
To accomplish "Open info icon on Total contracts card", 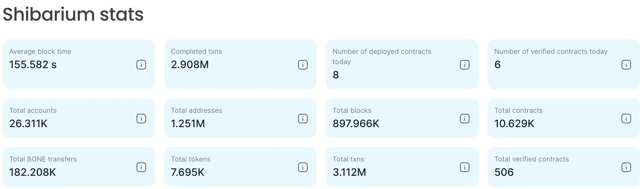I will pyautogui.click(x=626, y=119).
